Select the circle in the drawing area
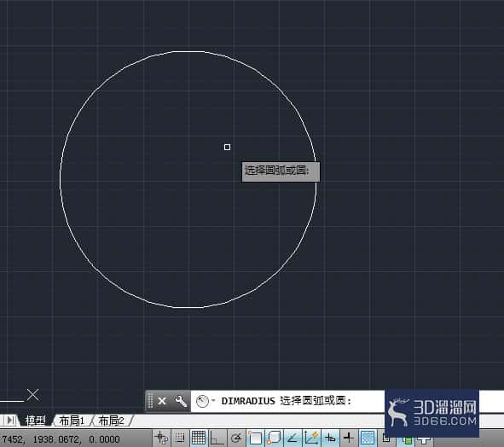504x447 pixels. (60, 179)
